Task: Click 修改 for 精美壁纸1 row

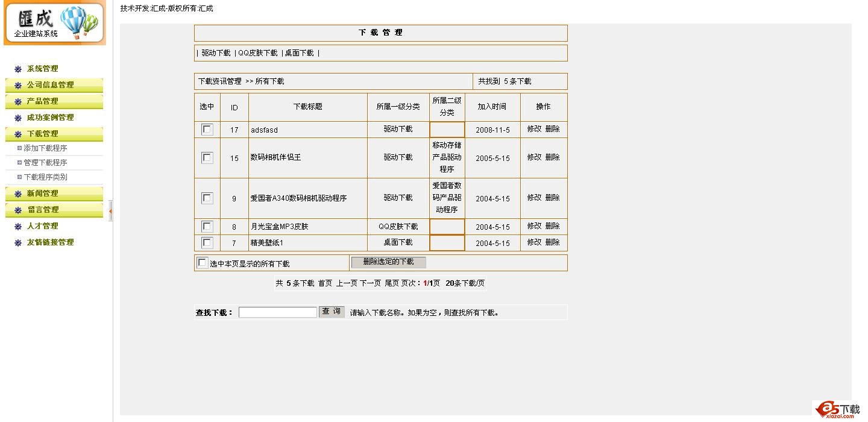Action: coord(534,242)
